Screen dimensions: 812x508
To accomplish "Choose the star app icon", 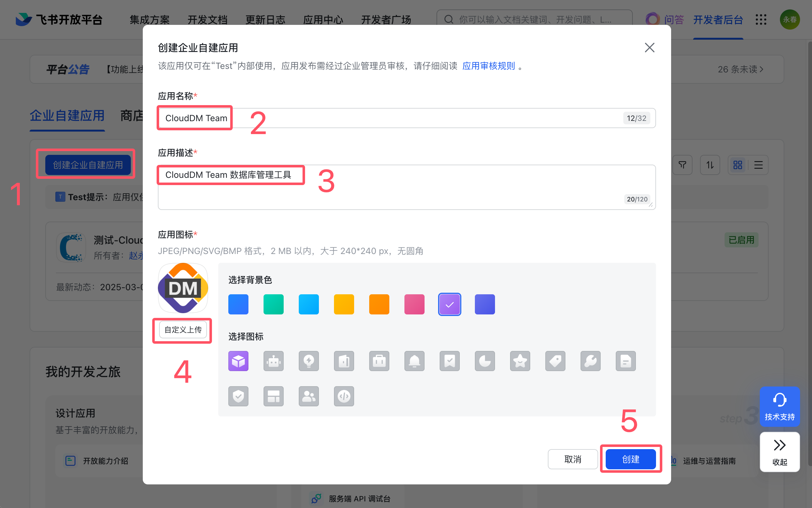I will 520,361.
